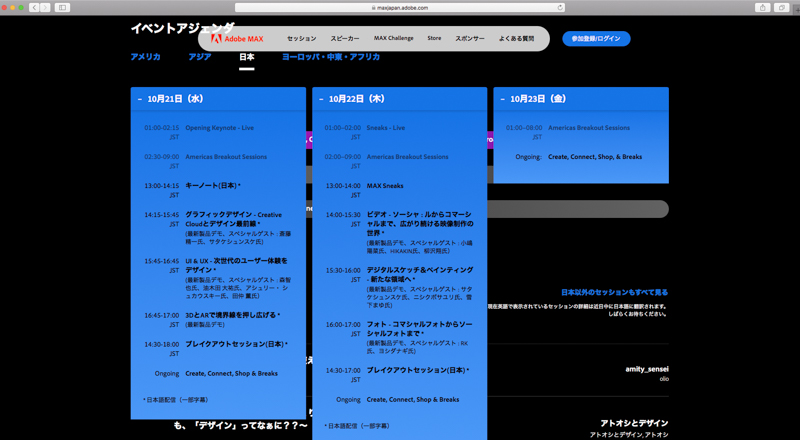The height and width of the screenshot is (440, 800).
Task: Click the 日本以外のセッションもすべて見る link
Action: tap(614, 292)
